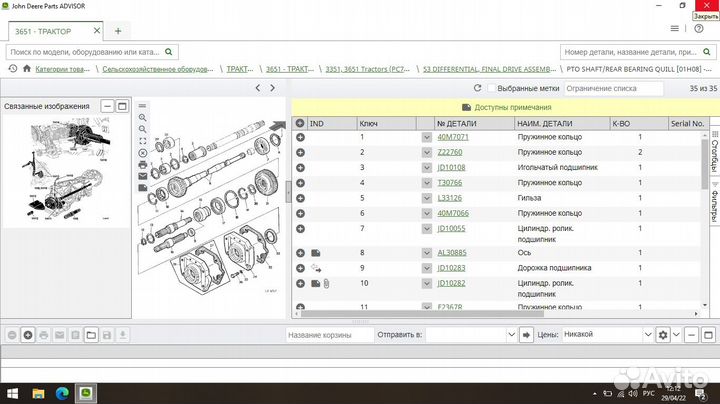The width and height of the screenshot is (720, 404).
Task: Go to next image arrow
Action: 272,88
